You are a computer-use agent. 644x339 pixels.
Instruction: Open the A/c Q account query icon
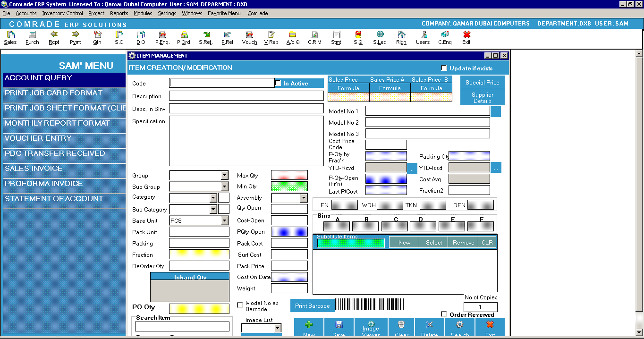[x=293, y=38]
